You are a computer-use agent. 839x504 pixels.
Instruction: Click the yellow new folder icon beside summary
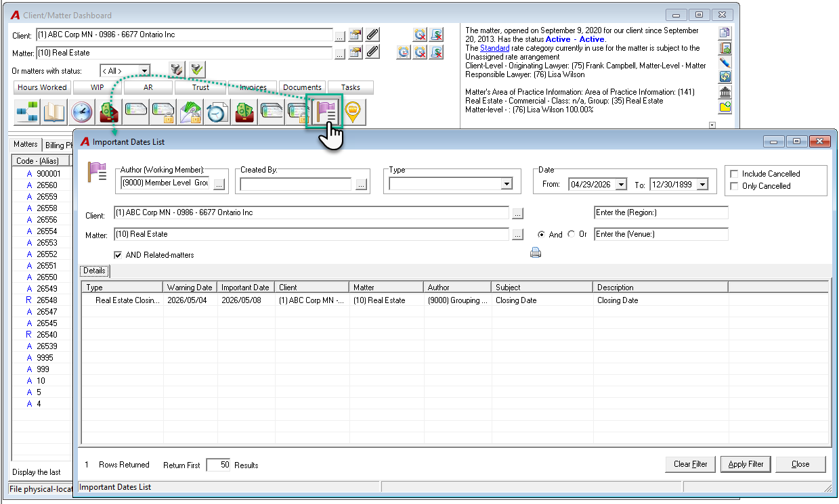725,107
